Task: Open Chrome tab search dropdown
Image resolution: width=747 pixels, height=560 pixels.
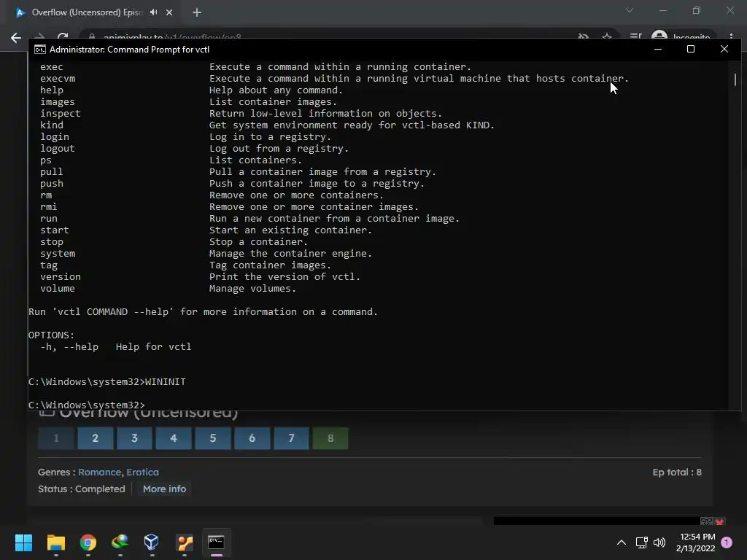Action: pos(630,10)
